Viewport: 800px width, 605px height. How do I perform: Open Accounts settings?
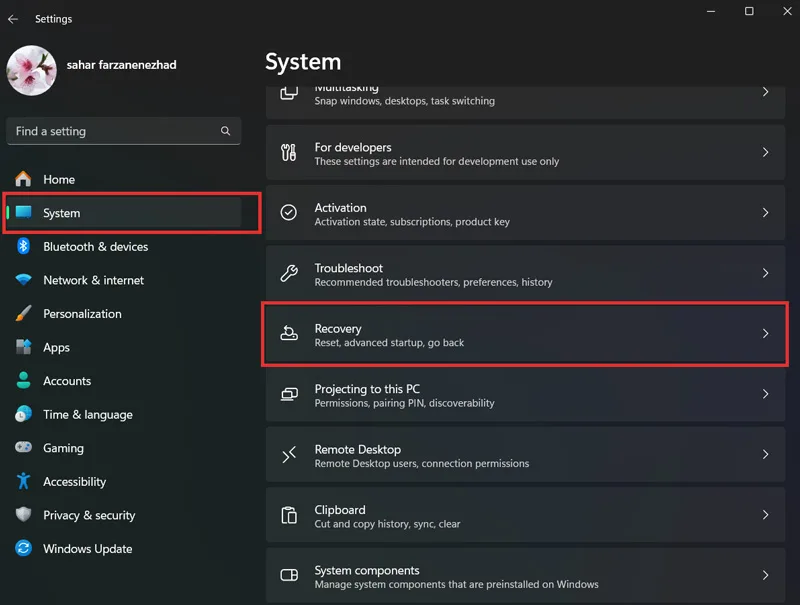click(x=67, y=381)
